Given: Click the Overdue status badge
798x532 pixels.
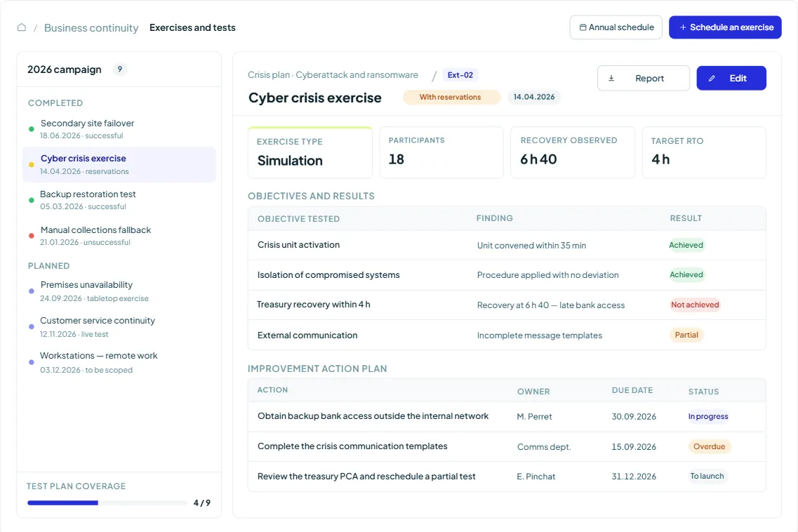Looking at the screenshot, I should [x=709, y=446].
